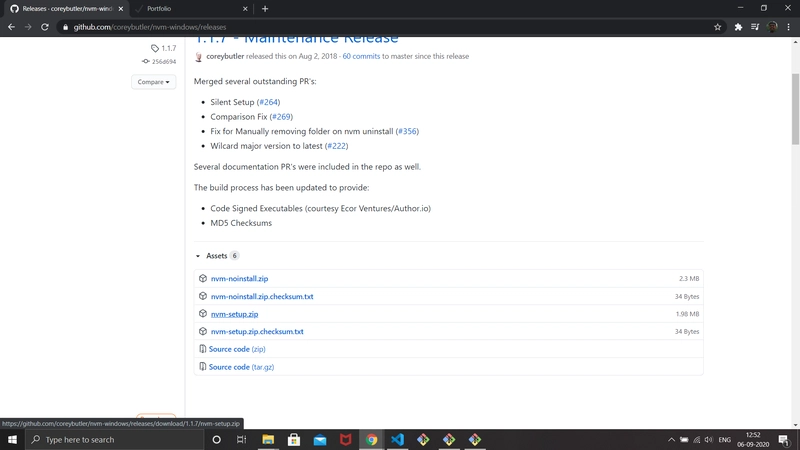Open Visual Studio Code from the taskbar
The width and height of the screenshot is (800, 450).
pos(397,439)
